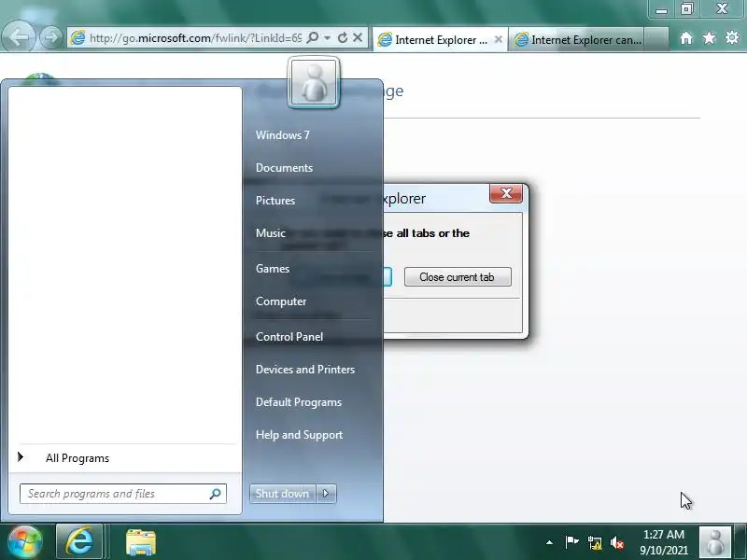The height and width of the screenshot is (560, 747).
Task: Click the network status tray icon
Action: (x=595, y=542)
